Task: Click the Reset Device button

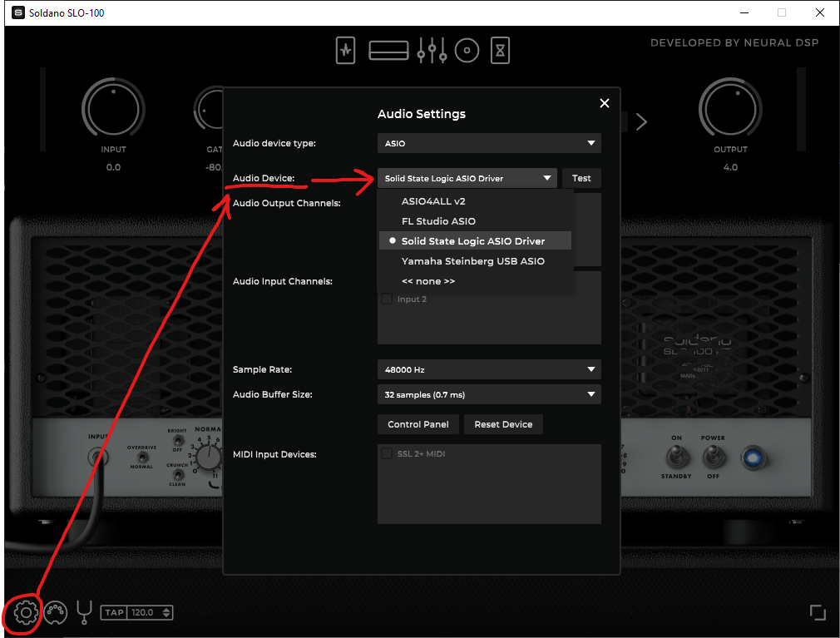Action: coord(503,424)
